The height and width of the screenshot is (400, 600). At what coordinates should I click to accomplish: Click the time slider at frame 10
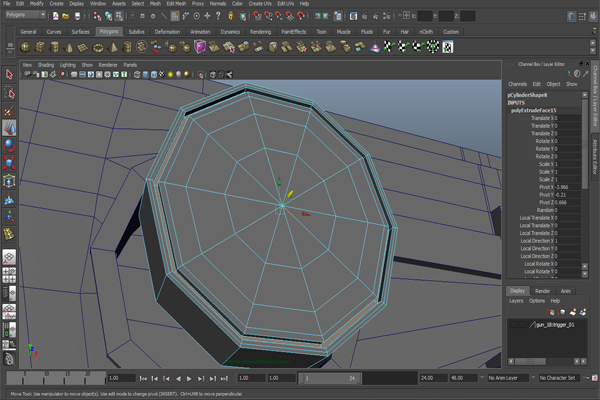[44, 378]
